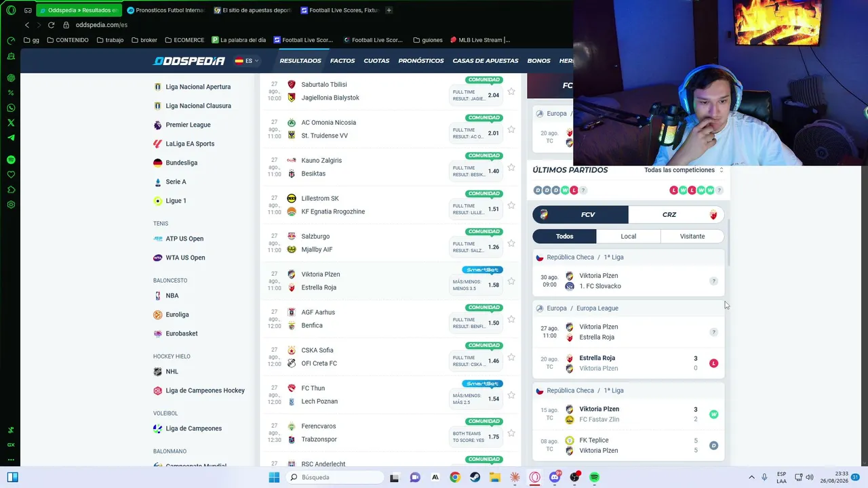The image size is (868, 488).
Task: Open the PRONÓSTICOS nav menu
Action: [421, 61]
